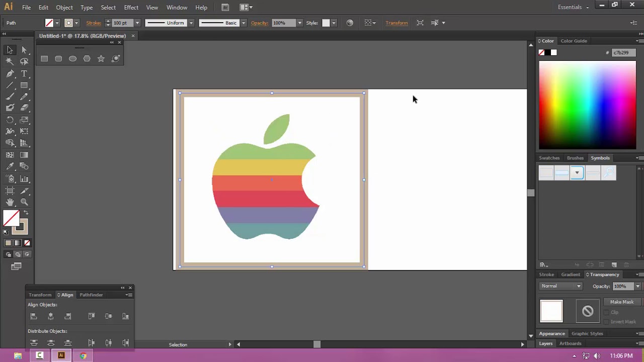Image resolution: width=644 pixels, height=362 pixels.
Task: Select the Zoom tool magnifier
Action: pos(24,202)
